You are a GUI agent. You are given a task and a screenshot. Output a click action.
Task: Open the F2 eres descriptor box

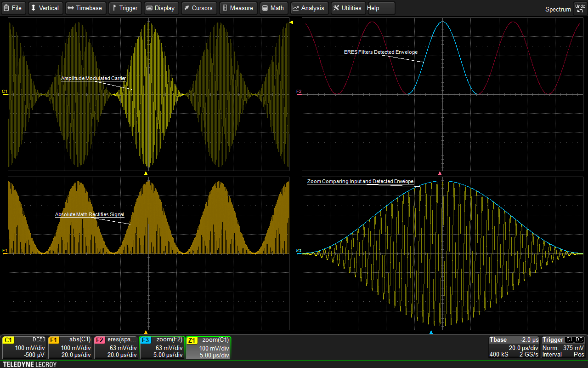tap(116, 347)
